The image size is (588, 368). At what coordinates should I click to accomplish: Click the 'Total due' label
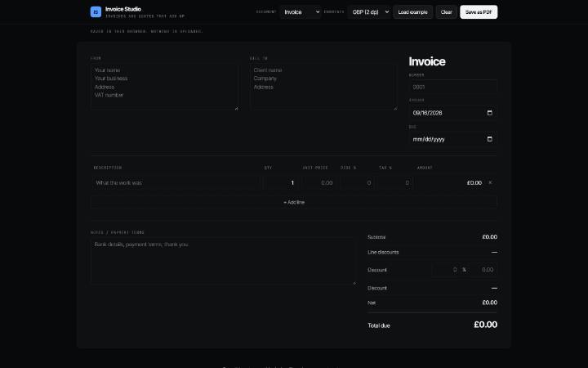pyautogui.click(x=379, y=325)
